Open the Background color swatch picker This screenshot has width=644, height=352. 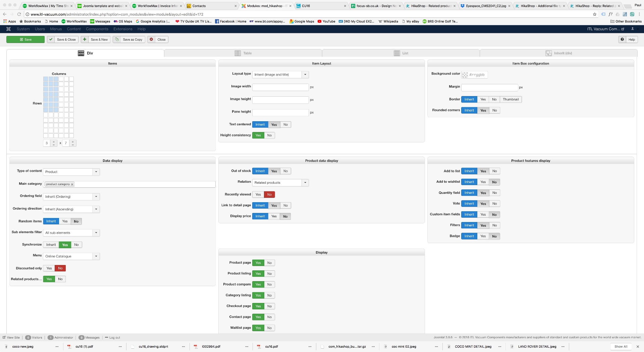(465, 75)
